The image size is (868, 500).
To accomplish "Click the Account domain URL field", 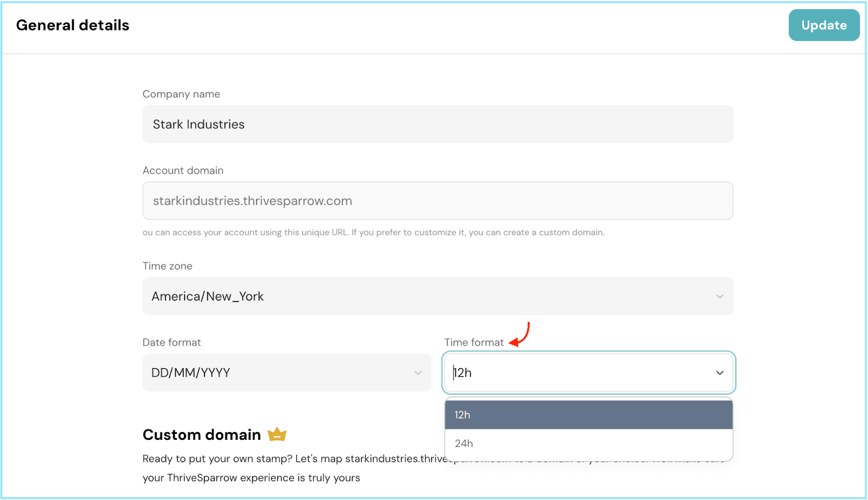I will click(x=437, y=201).
